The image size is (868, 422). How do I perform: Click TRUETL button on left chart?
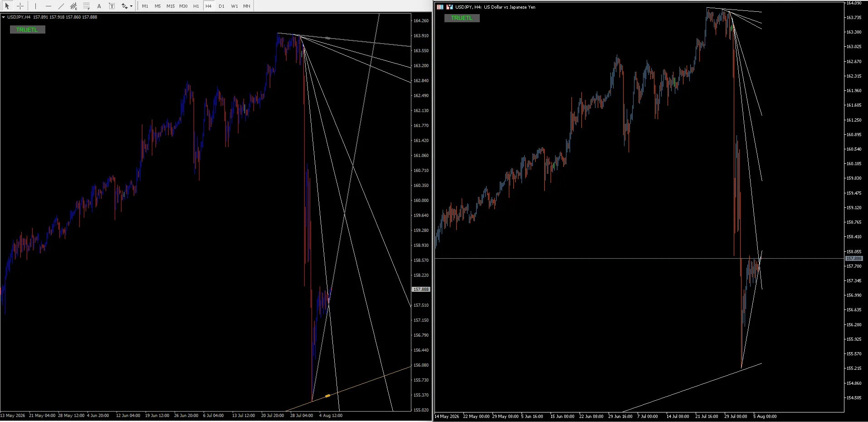click(27, 30)
